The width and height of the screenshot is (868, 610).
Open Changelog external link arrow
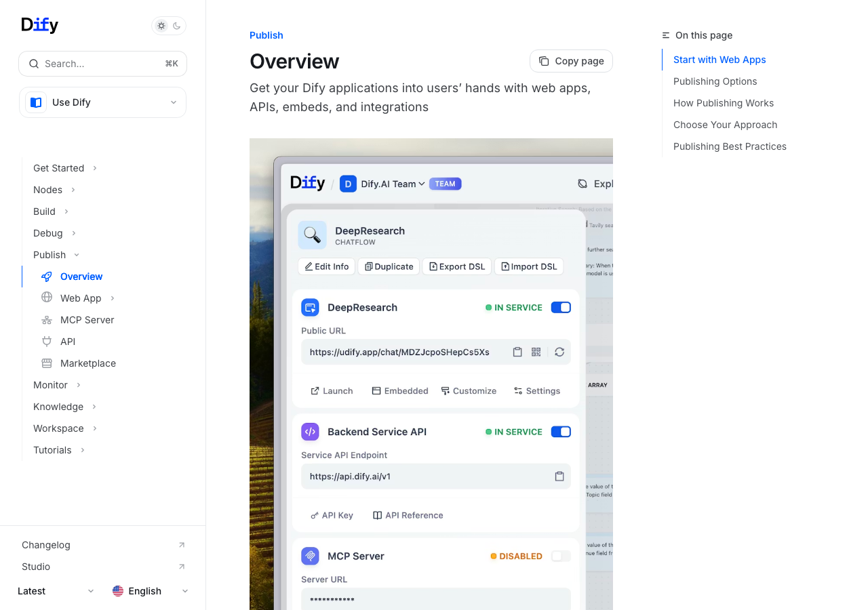coord(181,545)
